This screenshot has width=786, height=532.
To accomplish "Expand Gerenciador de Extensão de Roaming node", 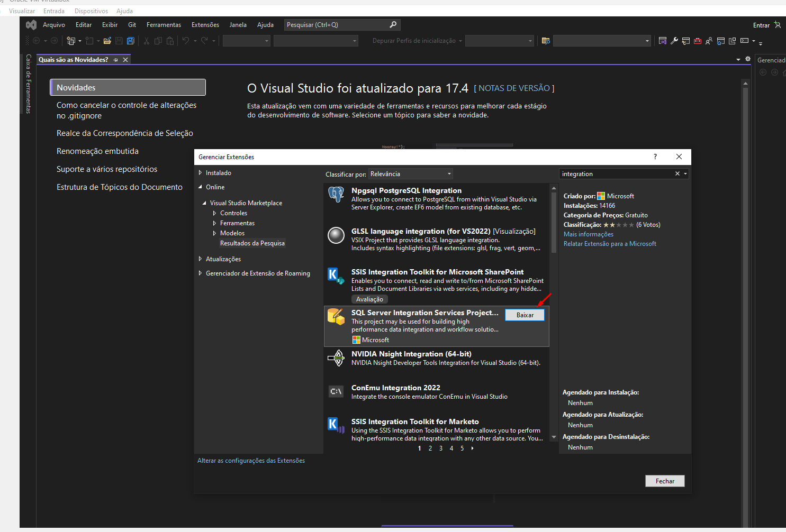I will pos(200,273).
